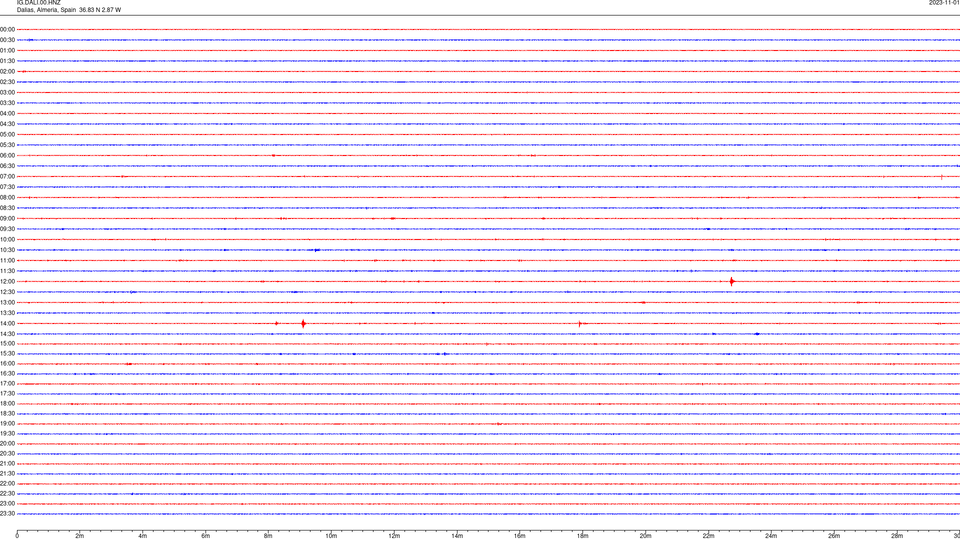Select the 06:00 trace time label
Viewport: 960px width, 540px height.
[x=7, y=156]
